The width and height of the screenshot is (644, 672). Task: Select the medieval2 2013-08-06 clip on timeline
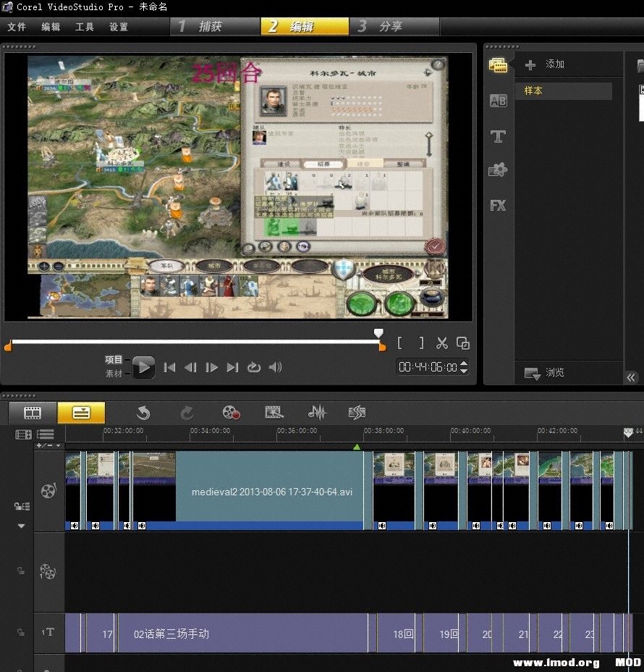pyautogui.click(x=271, y=491)
